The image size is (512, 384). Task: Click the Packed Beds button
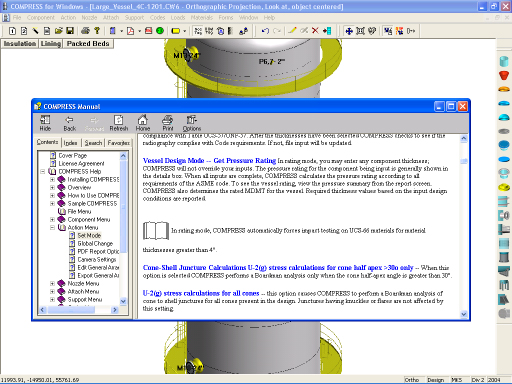(88, 44)
